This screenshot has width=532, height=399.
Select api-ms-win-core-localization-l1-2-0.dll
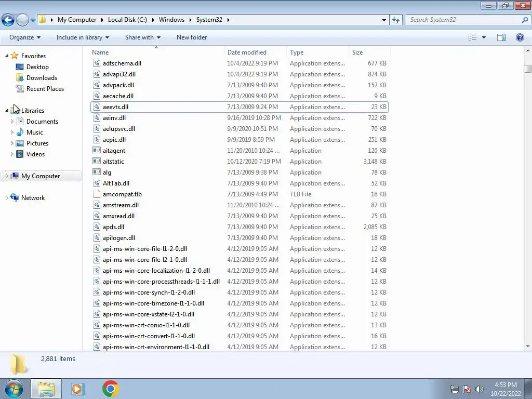pos(239,270)
